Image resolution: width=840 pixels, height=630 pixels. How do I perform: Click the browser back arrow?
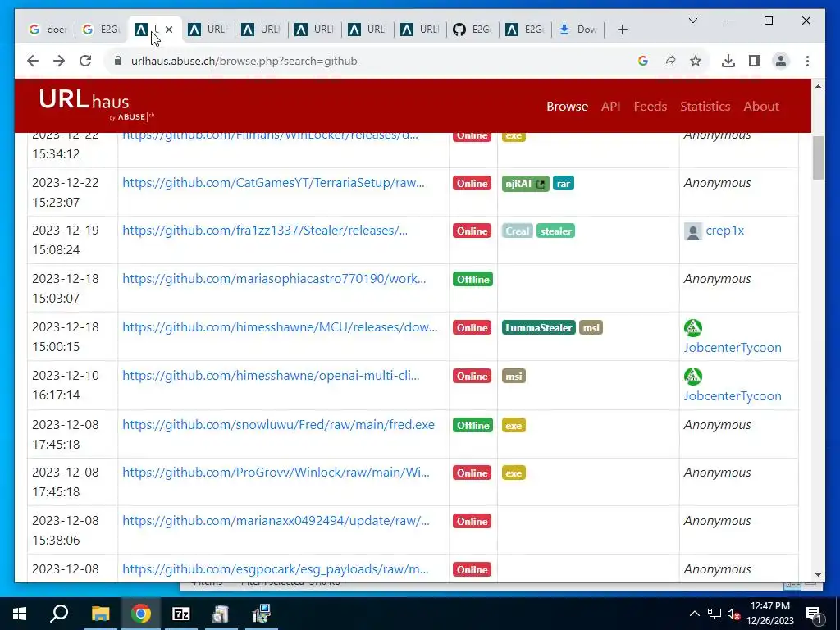coord(33,61)
